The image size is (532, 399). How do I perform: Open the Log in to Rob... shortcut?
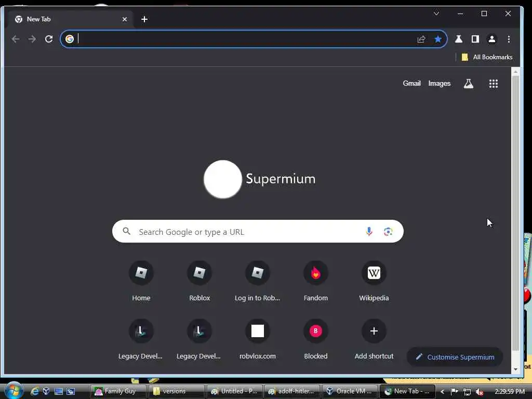click(258, 282)
